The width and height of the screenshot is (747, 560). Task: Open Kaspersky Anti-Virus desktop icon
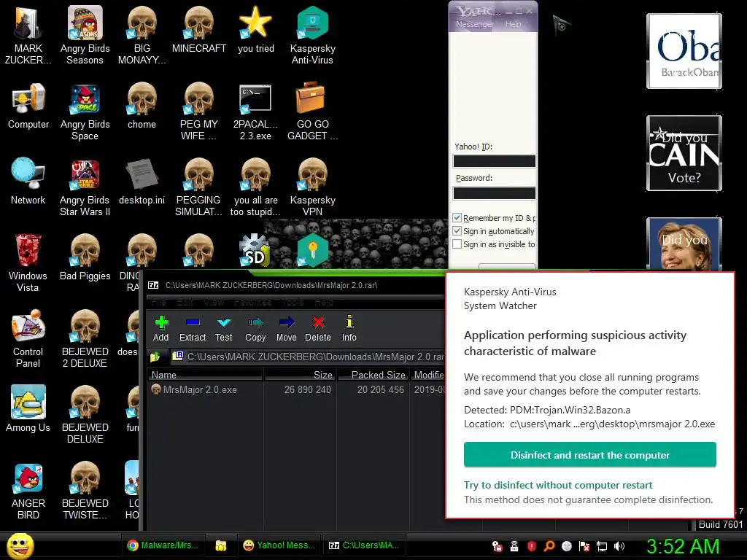(312, 35)
